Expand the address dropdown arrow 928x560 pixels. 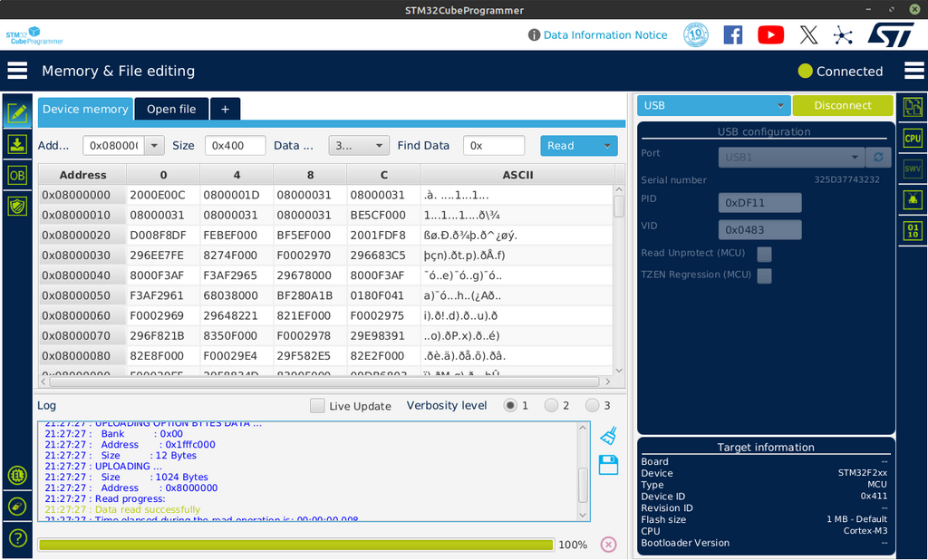(154, 146)
